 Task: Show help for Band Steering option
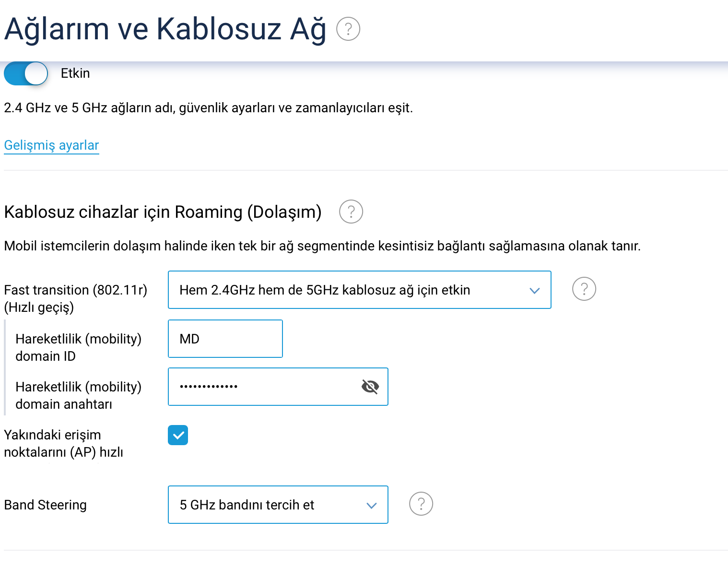point(421,504)
